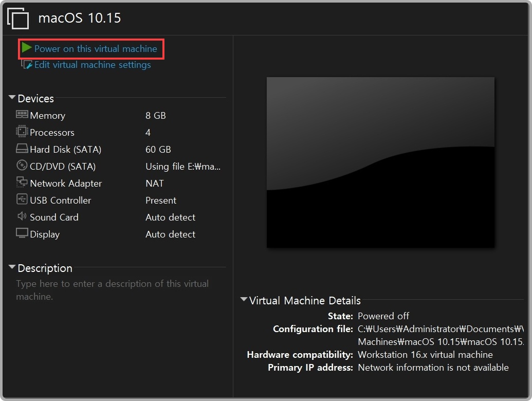Click the Network Adapter icon
This screenshot has width=532, height=401.
22,182
